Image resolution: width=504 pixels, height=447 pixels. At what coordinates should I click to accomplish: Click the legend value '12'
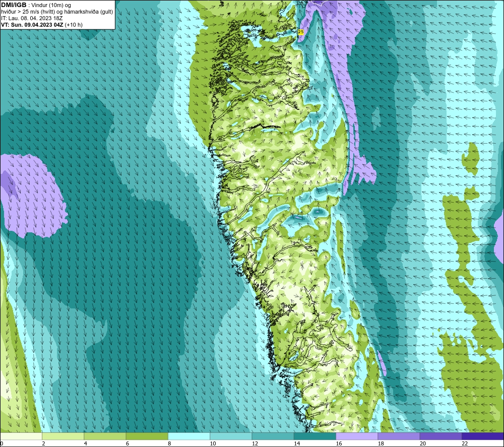click(x=255, y=443)
